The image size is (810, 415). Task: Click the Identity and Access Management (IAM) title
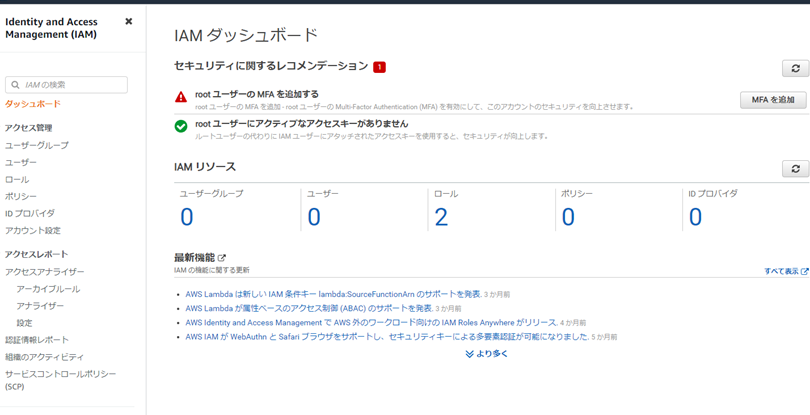coord(51,28)
